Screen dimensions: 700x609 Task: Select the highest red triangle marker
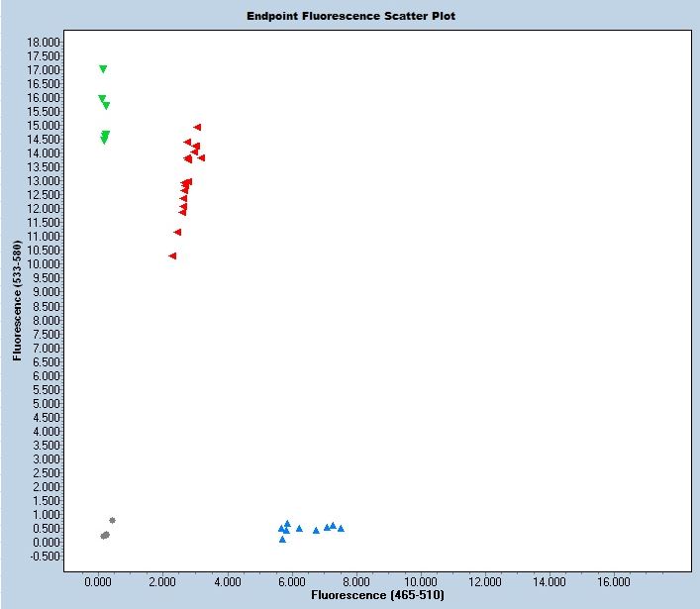[197, 127]
